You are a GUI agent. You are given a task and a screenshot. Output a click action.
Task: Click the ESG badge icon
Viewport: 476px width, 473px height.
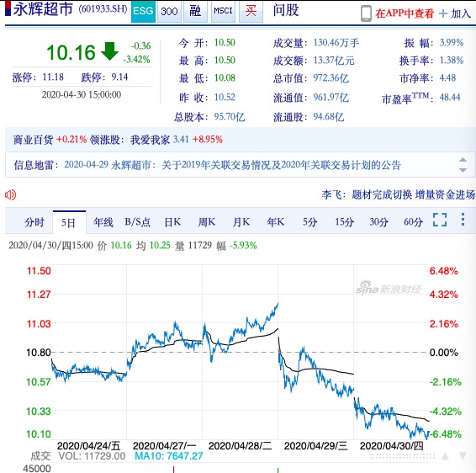(143, 12)
